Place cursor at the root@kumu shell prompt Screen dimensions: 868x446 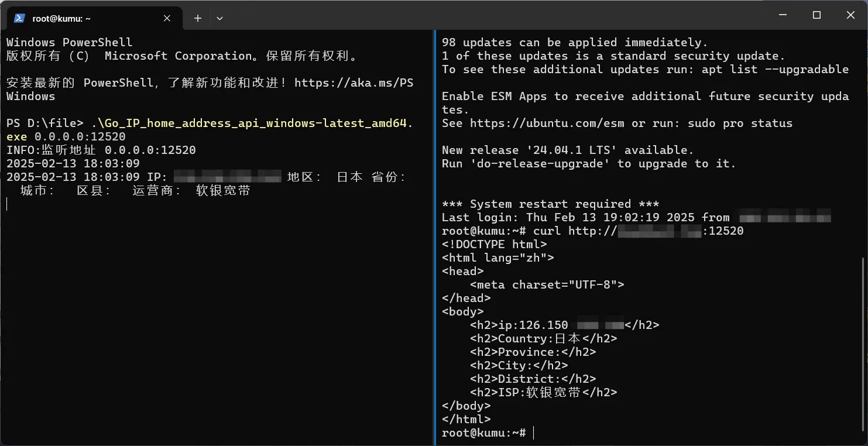point(533,433)
